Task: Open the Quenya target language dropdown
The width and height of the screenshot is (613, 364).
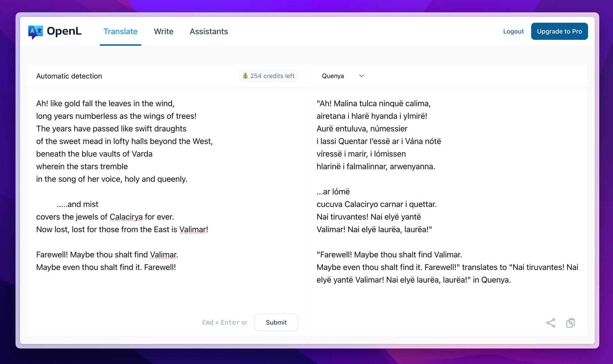Action: point(333,76)
